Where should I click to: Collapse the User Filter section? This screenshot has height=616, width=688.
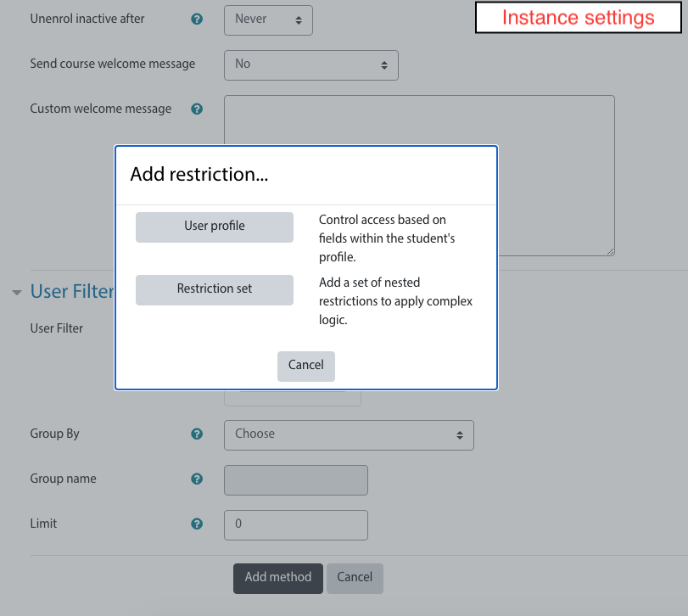tap(17, 292)
